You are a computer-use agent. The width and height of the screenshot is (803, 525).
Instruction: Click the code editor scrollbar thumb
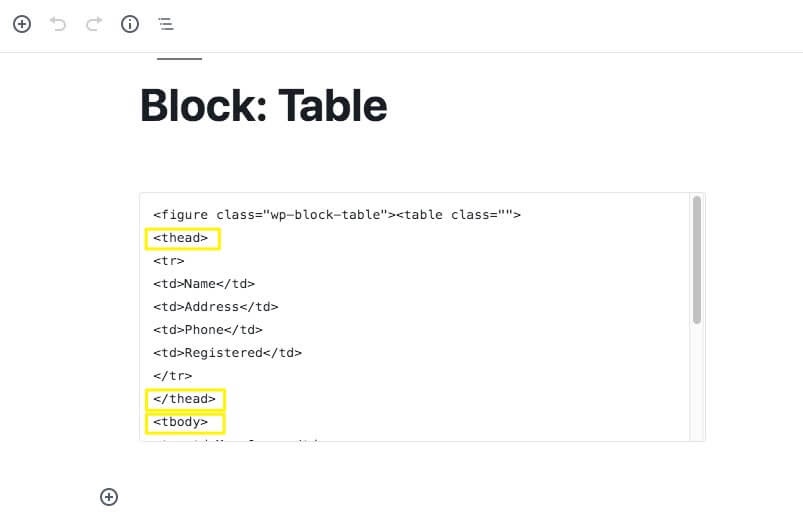coord(696,260)
